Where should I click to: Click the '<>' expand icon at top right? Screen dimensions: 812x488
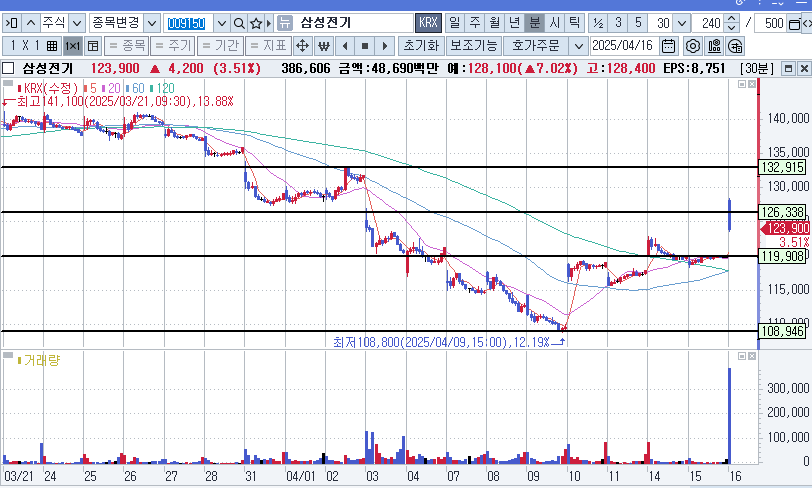click(806, 23)
